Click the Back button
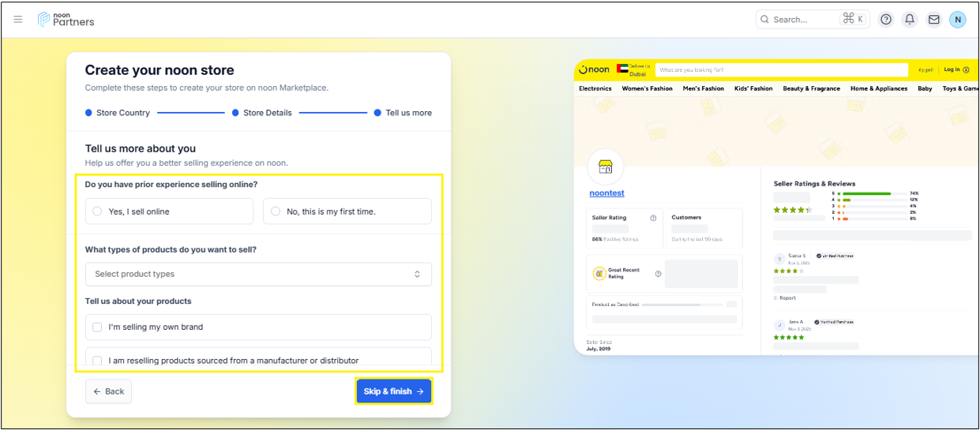 tap(108, 391)
